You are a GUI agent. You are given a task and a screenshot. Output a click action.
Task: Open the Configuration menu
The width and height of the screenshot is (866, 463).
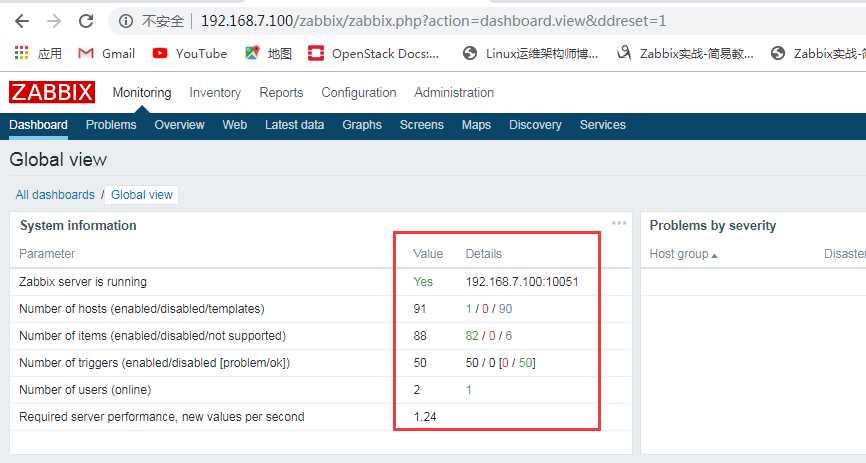coord(359,92)
